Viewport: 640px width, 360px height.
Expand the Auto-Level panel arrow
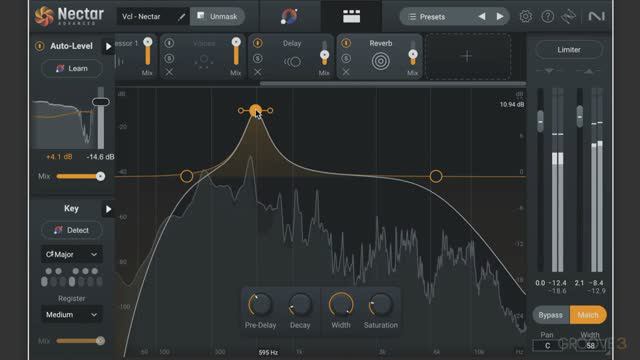pos(108,47)
